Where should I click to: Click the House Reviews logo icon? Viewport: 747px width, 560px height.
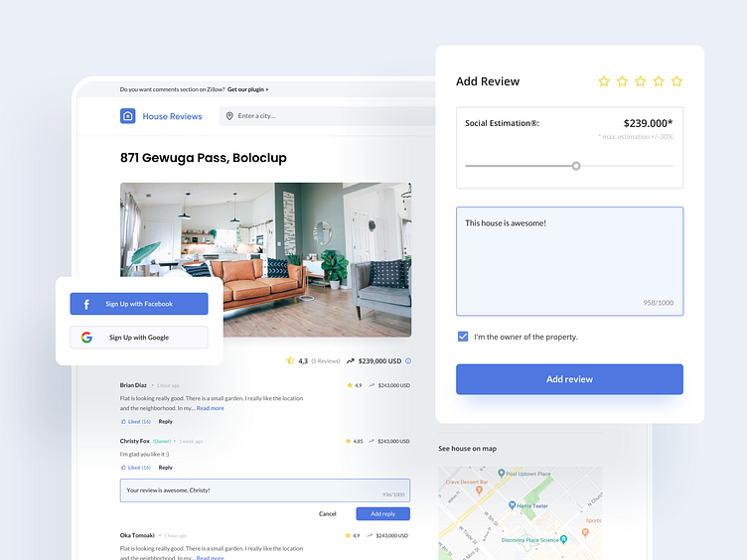(x=128, y=116)
